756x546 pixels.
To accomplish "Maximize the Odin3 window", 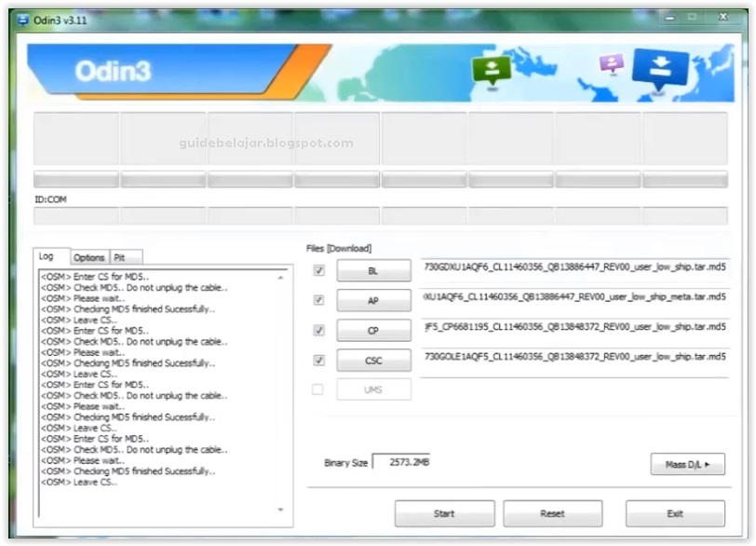I will coord(693,17).
